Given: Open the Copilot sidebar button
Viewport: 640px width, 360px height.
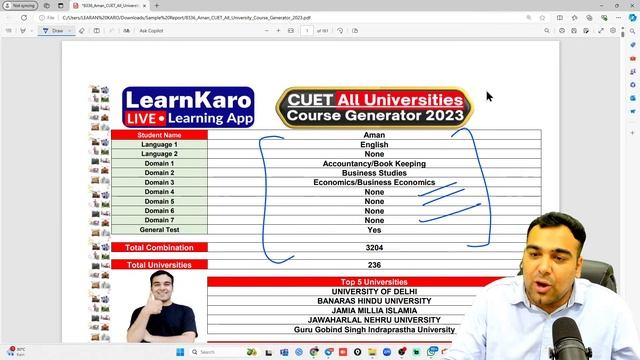Looking at the screenshot, I should [633, 18].
